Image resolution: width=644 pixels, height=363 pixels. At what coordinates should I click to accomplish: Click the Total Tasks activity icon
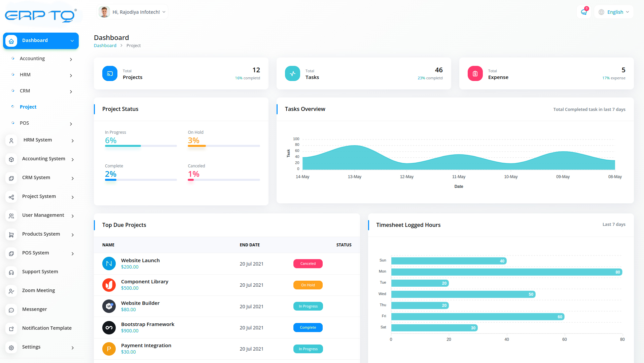tap(292, 74)
